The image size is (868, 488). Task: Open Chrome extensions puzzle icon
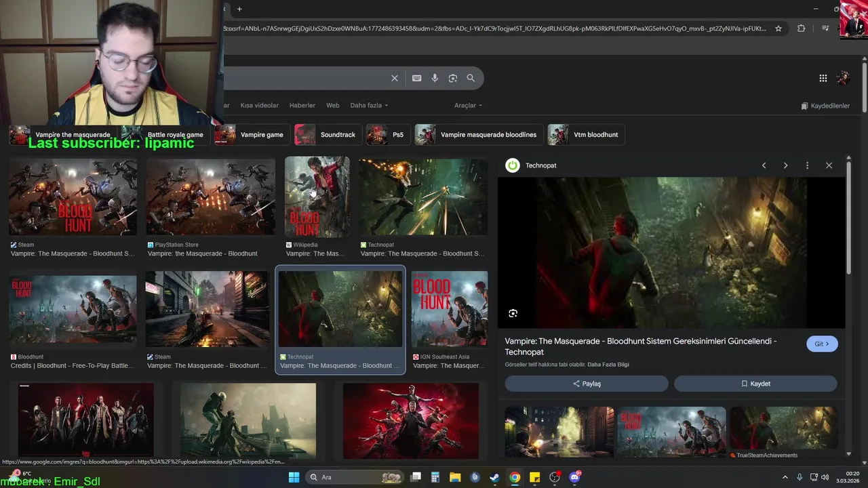802,28
